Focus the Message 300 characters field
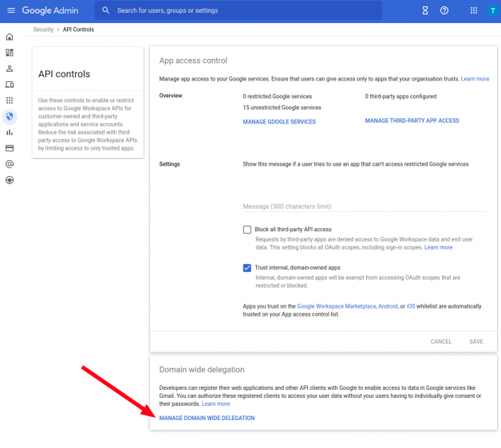Screen dimensions: 501x448 click(365, 206)
